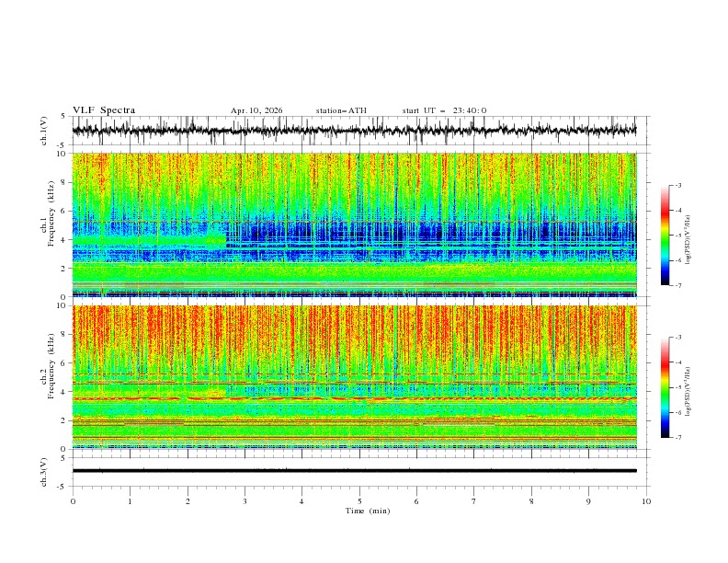Click the green 4 kHz band in ch.1 spectrogram
The height and width of the screenshot is (563, 728).
tap(150, 240)
